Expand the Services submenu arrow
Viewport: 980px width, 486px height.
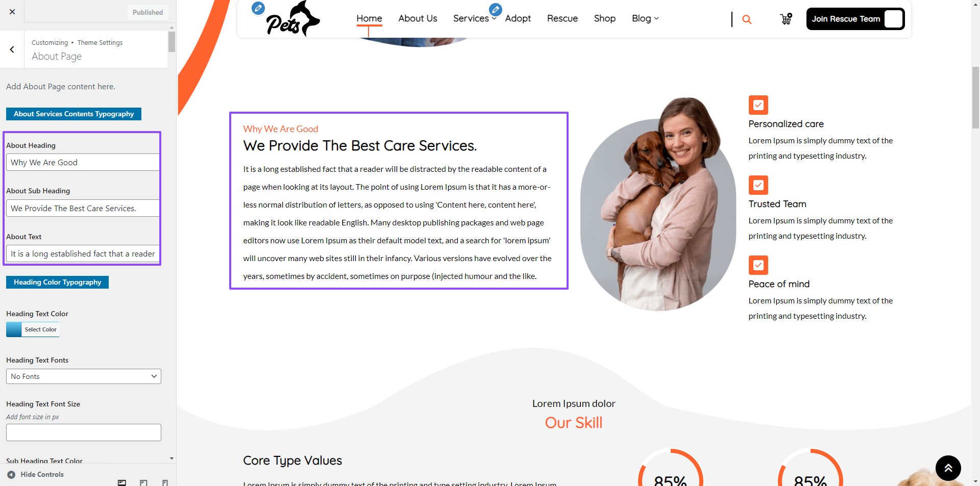pos(494,19)
